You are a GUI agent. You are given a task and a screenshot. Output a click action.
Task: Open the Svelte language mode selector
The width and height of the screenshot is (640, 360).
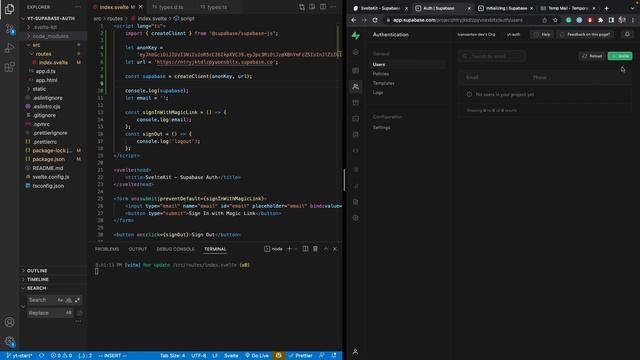point(231,356)
